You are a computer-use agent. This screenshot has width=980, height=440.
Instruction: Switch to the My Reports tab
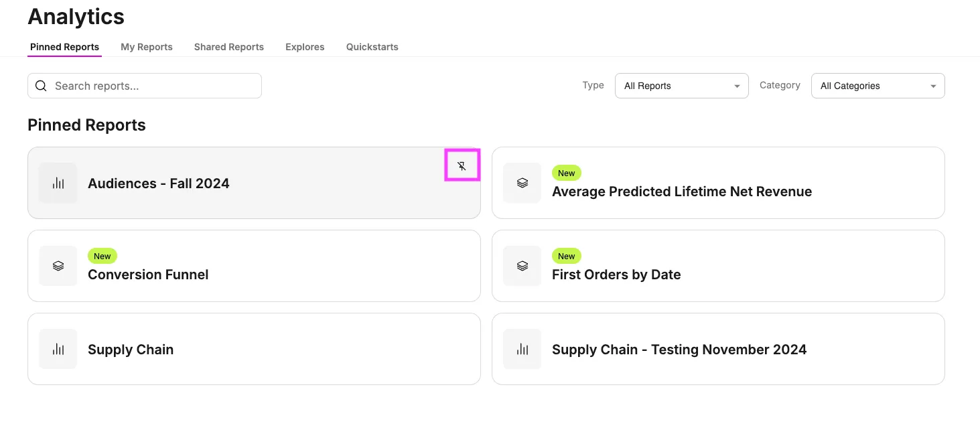click(x=147, y=47)
